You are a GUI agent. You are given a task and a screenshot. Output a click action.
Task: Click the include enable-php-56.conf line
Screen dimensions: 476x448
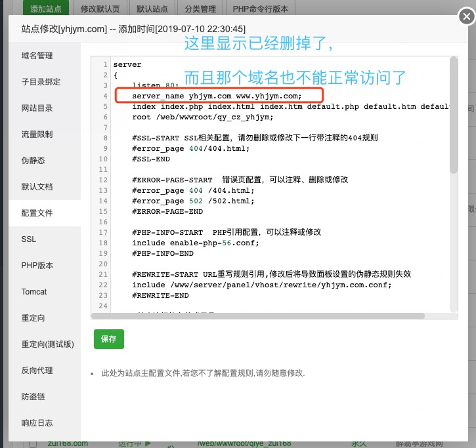point(196,243)
